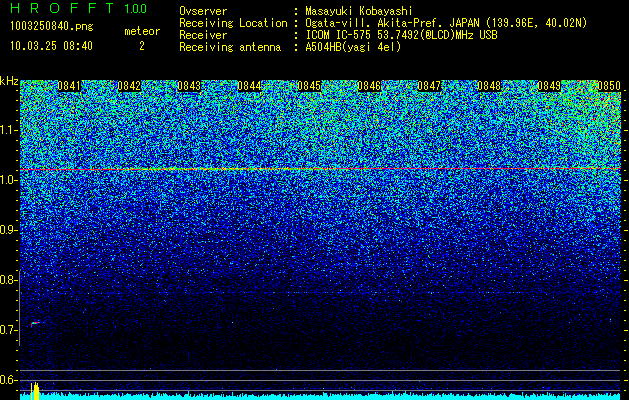Click the 0845 time marker
This screenshot has width=629, height=400.
[309, 86]
